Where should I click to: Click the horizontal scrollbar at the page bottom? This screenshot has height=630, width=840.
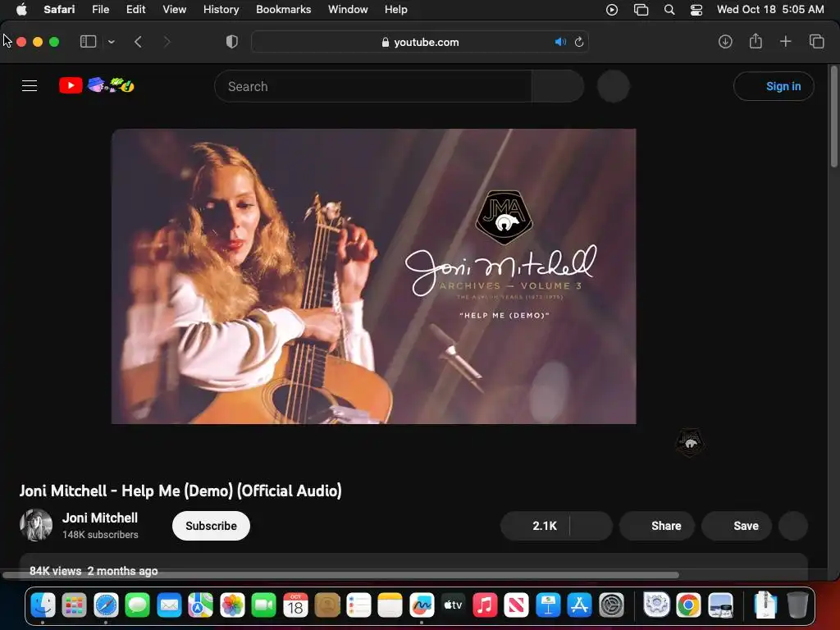click(340, 575)
